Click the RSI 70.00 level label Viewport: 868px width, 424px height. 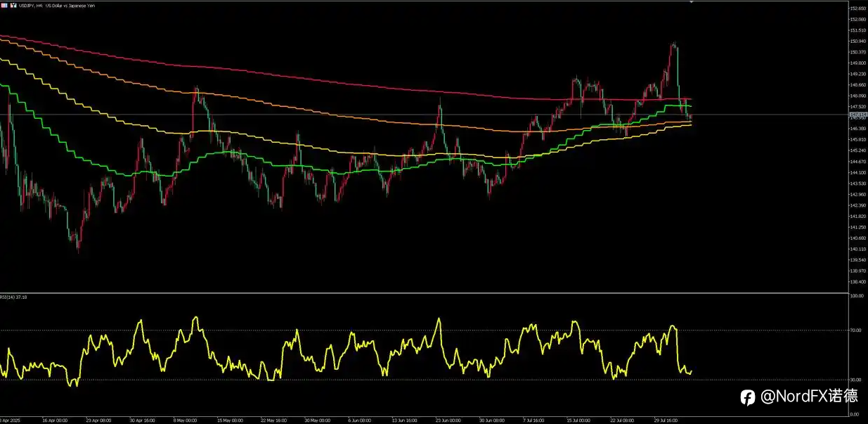pos(856,330)
